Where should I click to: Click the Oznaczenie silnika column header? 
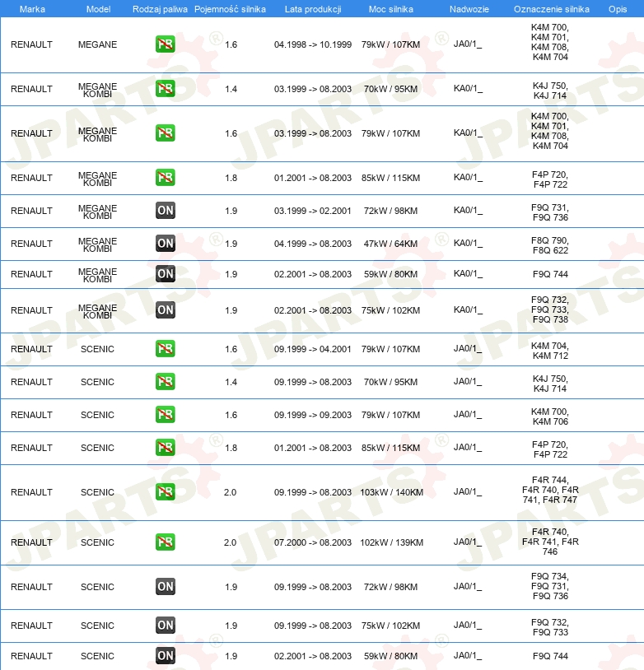click(551, 9)
